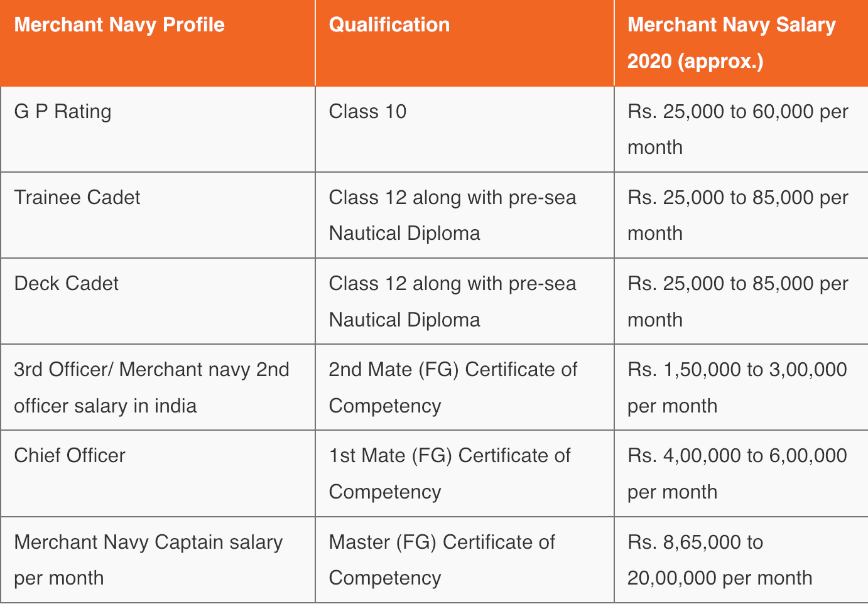Select the Chief Officer profile cell
This screenshot has height=604, width=868.
point(158,473)
